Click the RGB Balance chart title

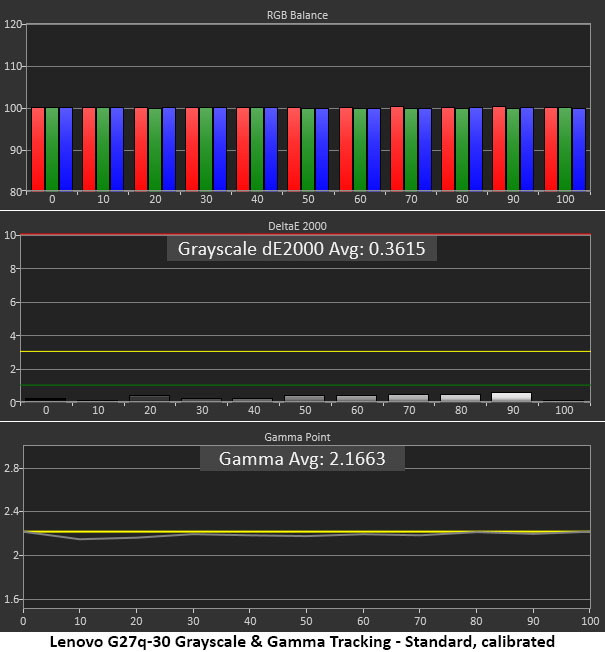coord(297,15)
